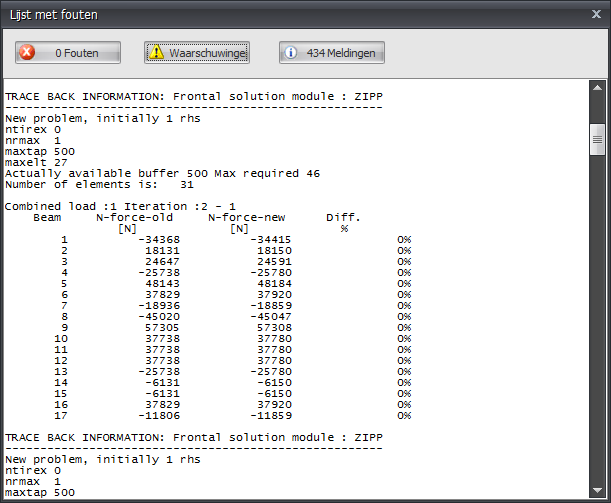Click 'Combined load :1 Iteration :2 - 1'
The image size is (611, 503).
120,206
